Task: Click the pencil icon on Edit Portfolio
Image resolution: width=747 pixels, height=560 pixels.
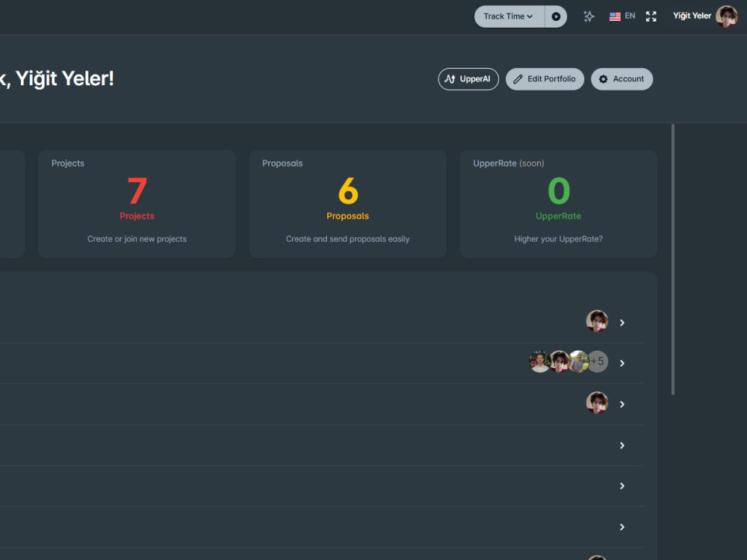Action: point(518,79)
